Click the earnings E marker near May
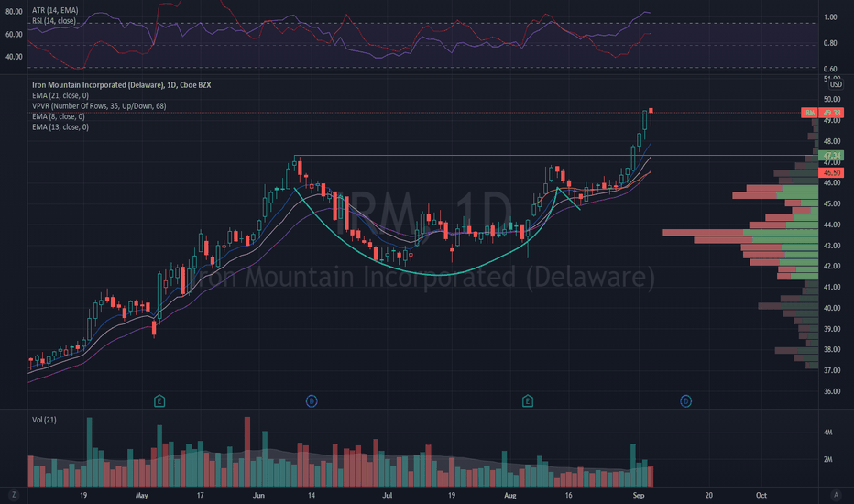 [x=159, y=401]
